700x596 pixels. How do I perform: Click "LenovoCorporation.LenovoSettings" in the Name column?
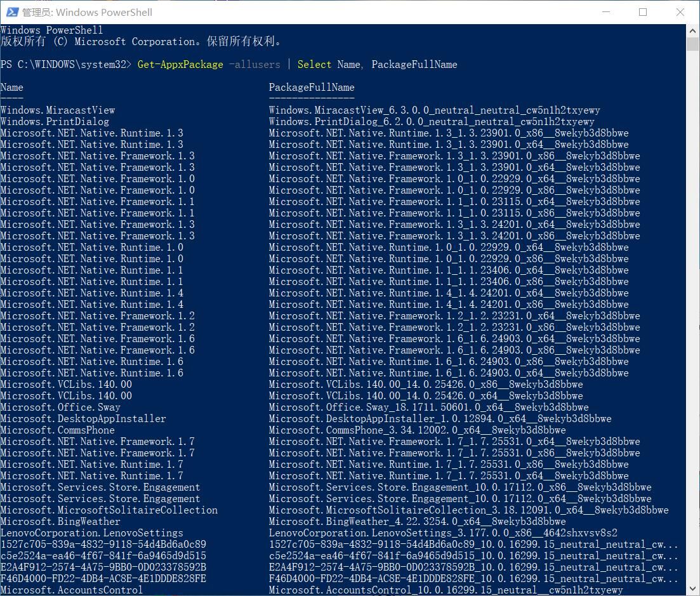92,533
